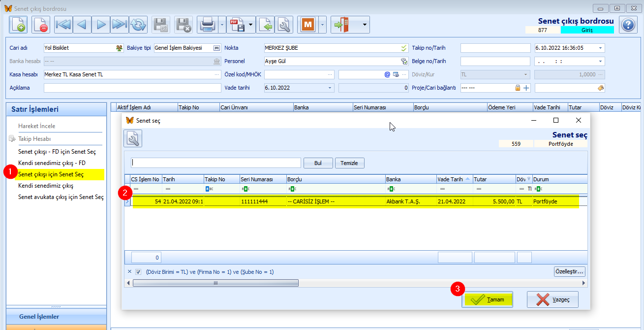Click the lock icon in Proje field

pyautogui.click(x=518, y=88)
